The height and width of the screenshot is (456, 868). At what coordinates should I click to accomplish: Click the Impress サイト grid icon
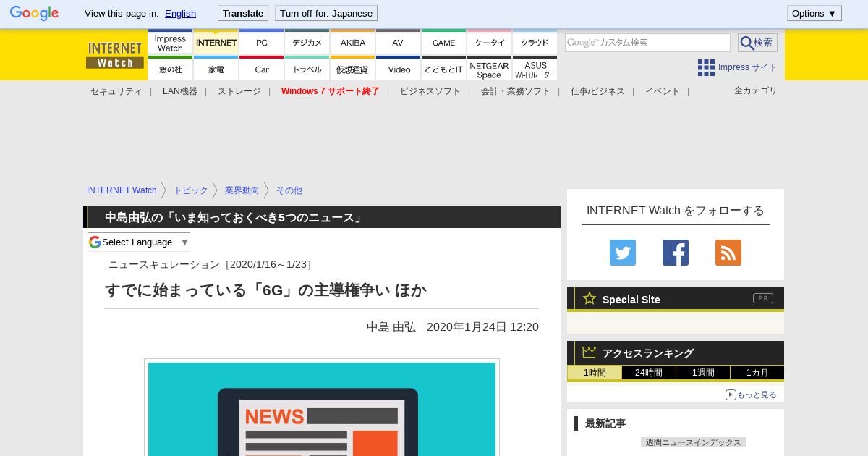pyautogui.click(x=706, y=67)
